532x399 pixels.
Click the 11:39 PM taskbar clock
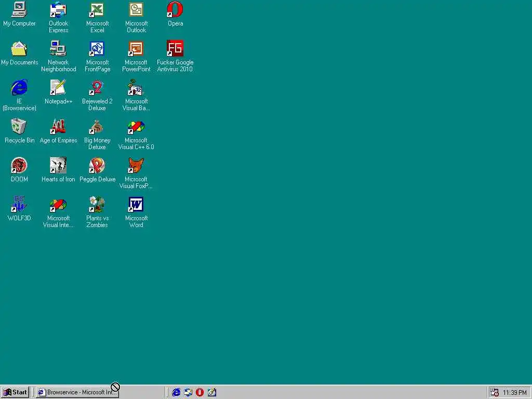click(x=514, y=393)
